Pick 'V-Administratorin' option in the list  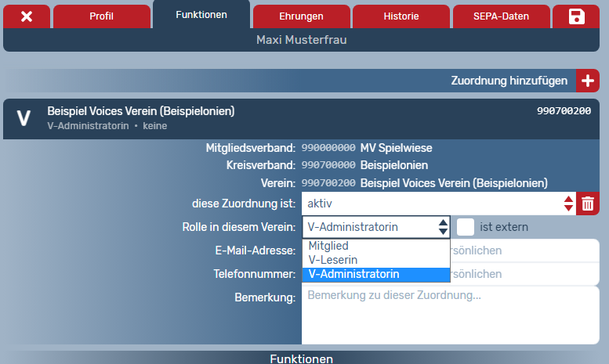tap(353, 274)
